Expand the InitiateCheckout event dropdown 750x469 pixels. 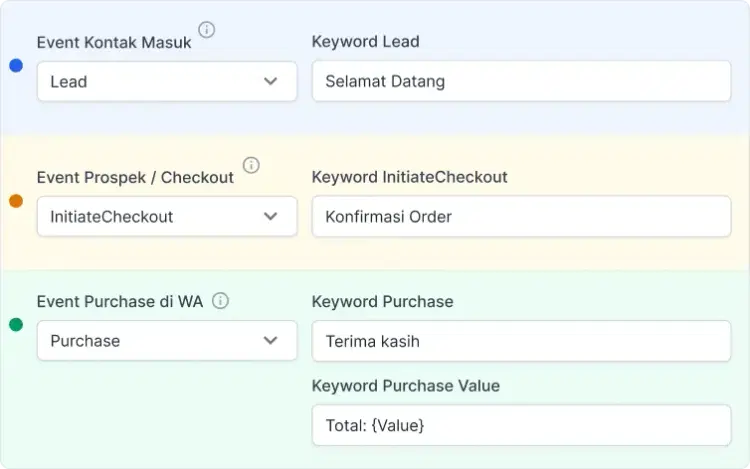pyautogui.click(x=167, y=216)
